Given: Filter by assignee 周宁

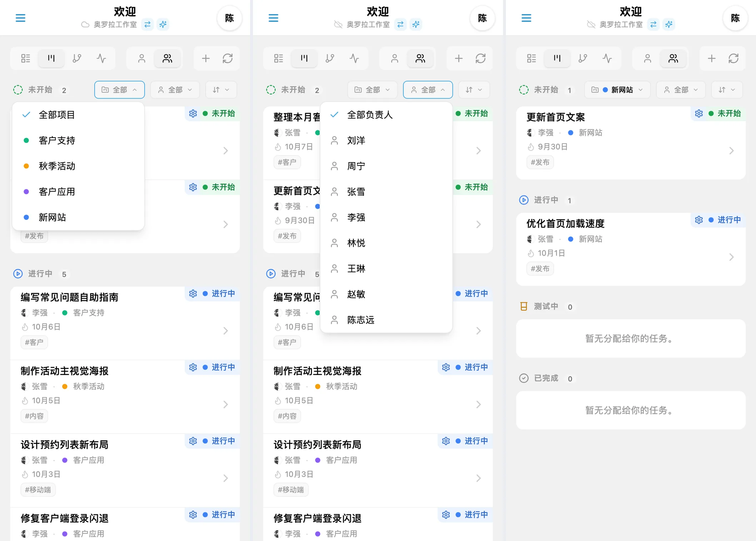Looking at the screenshot, I should (386, 166).
